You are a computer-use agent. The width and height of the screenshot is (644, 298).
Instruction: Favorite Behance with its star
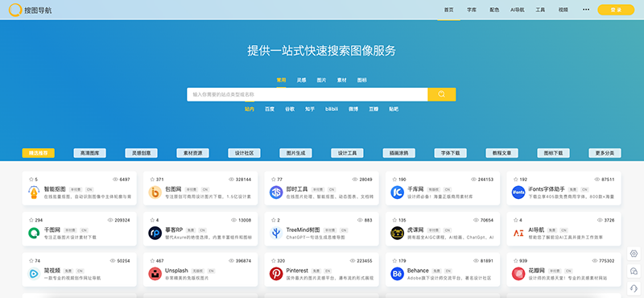(x=394, y=261)
